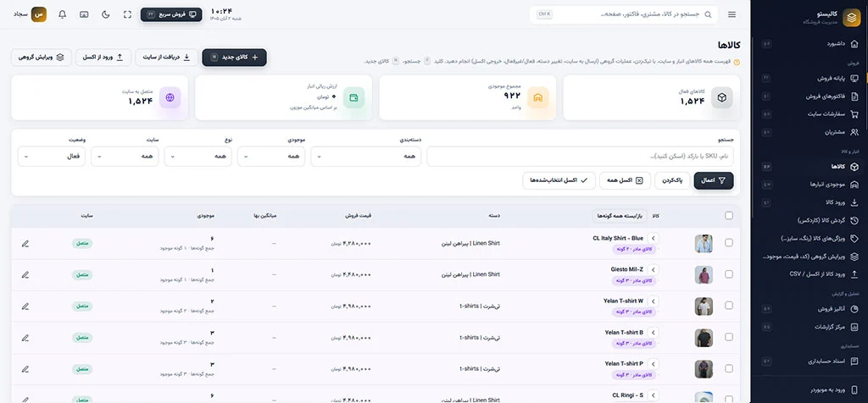Open اسناد حسابداری in the sidebar
The width and height of the screenshot is (868, 403).
pos(810,361)
